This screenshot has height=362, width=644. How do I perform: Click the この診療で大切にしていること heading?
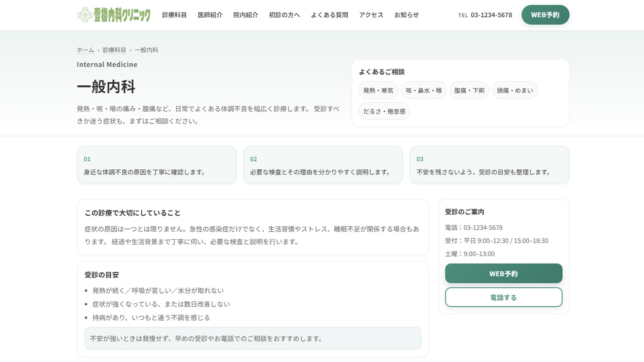(x=132, y=213)
